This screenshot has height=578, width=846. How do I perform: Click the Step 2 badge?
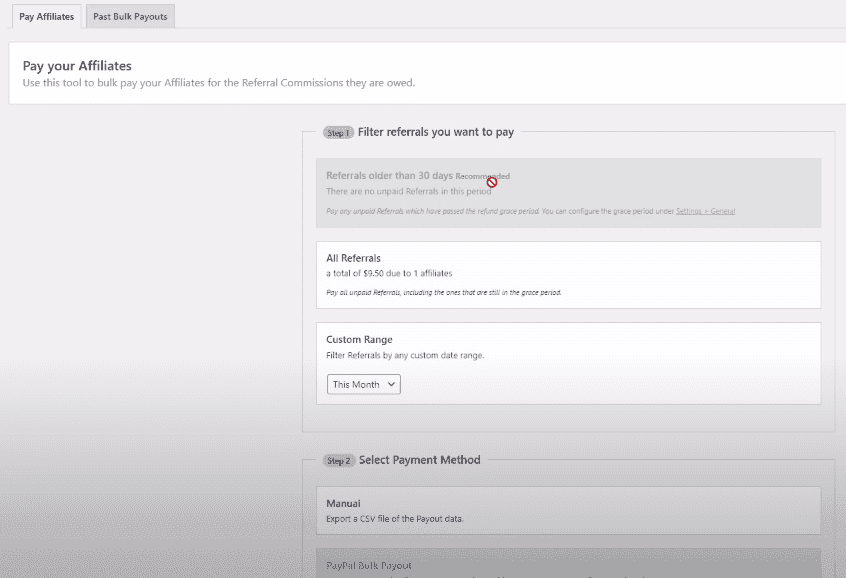tap(338, 461)
